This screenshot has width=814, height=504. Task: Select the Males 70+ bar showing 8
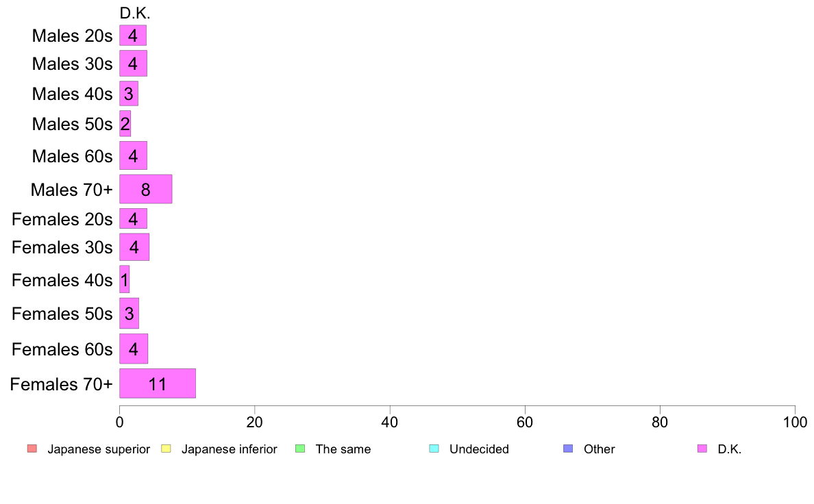[x=145, y=189]
